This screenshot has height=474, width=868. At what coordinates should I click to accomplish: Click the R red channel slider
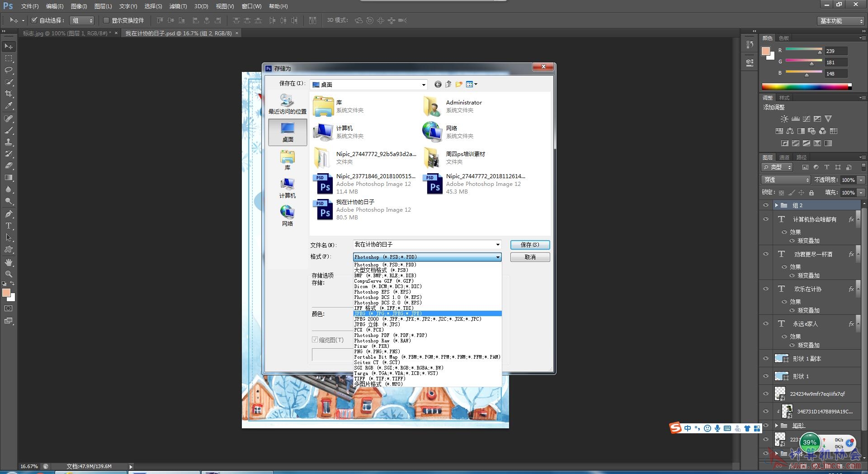(x=804, y=49)
